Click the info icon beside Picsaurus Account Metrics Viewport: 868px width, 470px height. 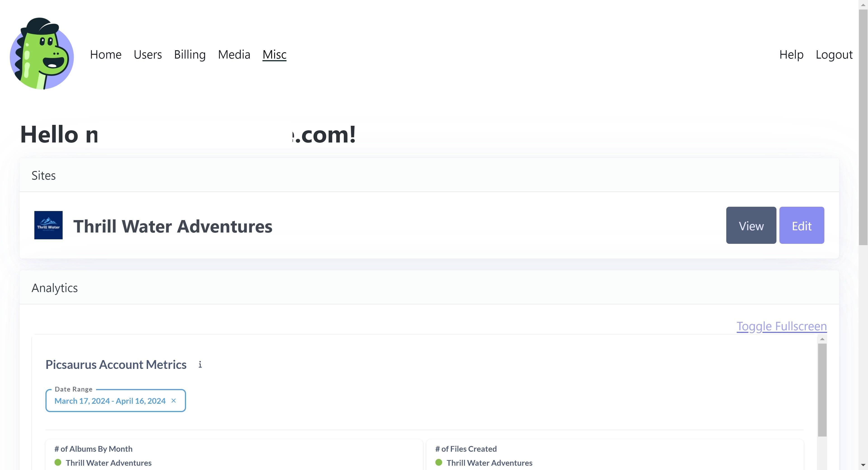click(x=200, y=364)
